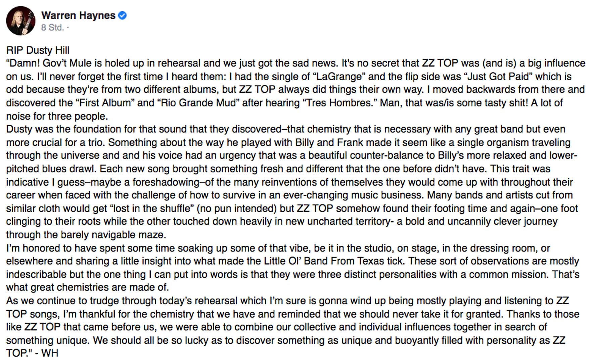Click 'noise for three people.' line
The width and height of the screenshot is (595, 364).
tap(57, 116)
